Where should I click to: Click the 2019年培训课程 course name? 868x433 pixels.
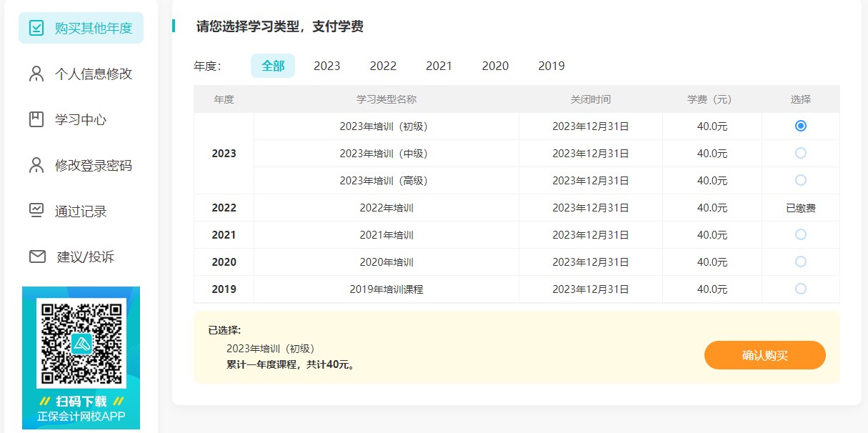(386, 289)
